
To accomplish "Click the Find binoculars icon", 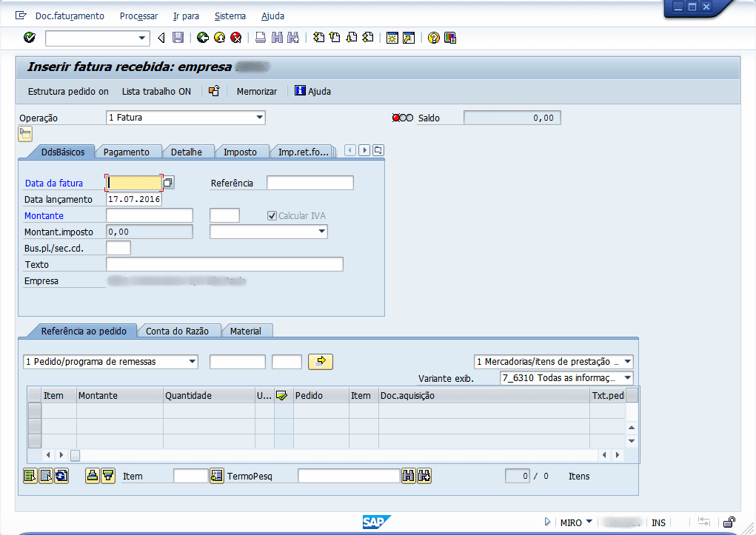I will pyautogui.click(x=277, y=38).
